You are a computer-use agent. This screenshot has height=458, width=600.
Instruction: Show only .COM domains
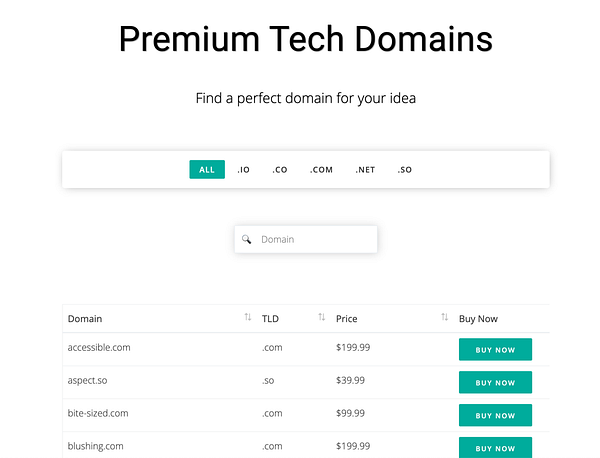point(321,170)
